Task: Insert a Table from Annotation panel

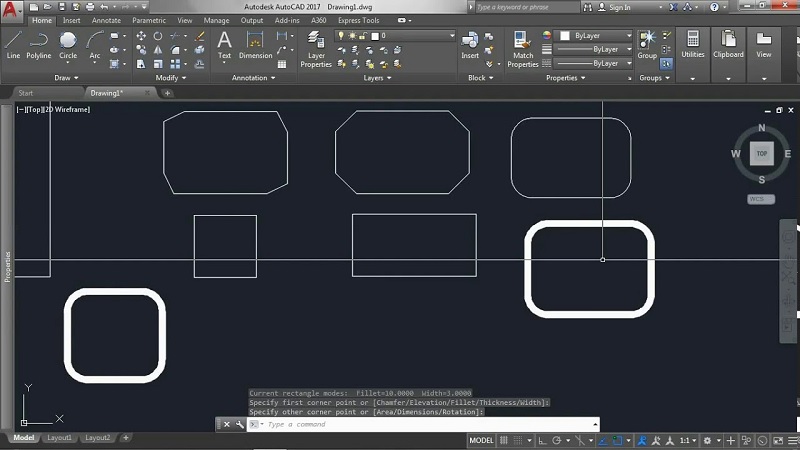Action: pyautogui.click(x=282, y=64)
